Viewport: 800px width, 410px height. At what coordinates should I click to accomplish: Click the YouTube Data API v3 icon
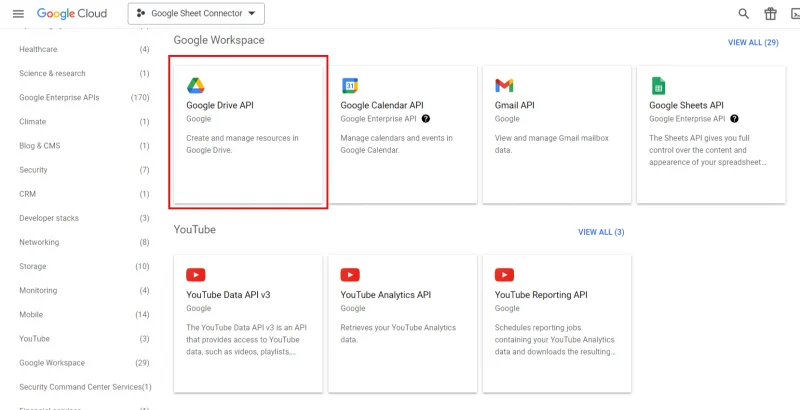coord(196,275)
